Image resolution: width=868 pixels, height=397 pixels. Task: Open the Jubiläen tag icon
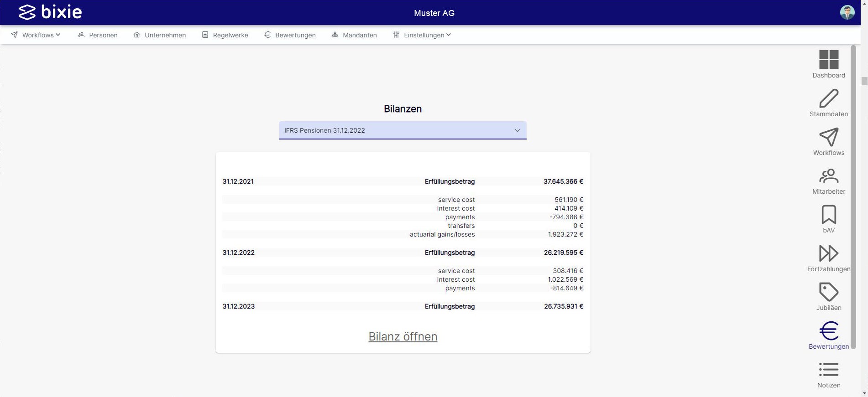point(828,292)
